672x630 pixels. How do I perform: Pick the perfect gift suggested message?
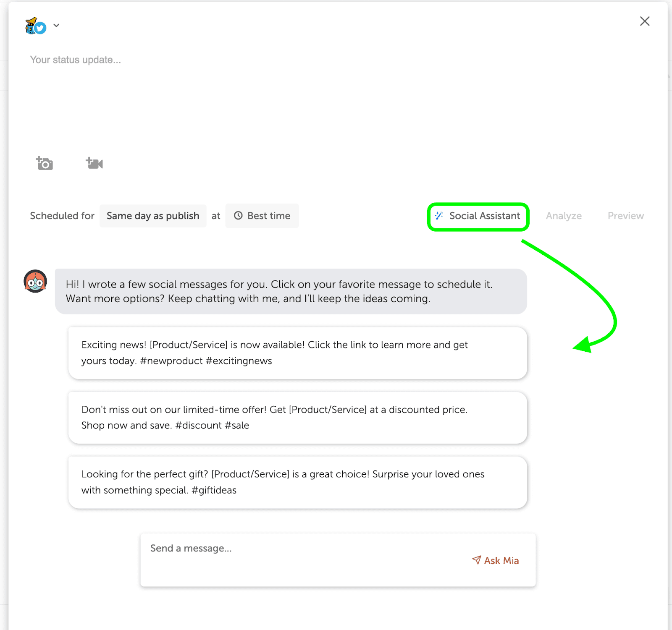click(x=297, y=482)
